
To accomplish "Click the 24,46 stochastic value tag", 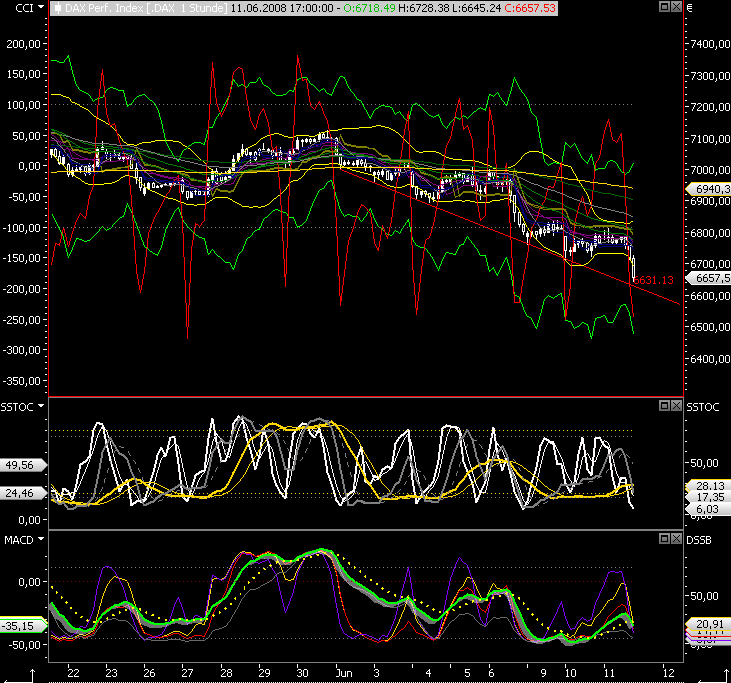I will (x=22, y=493).
